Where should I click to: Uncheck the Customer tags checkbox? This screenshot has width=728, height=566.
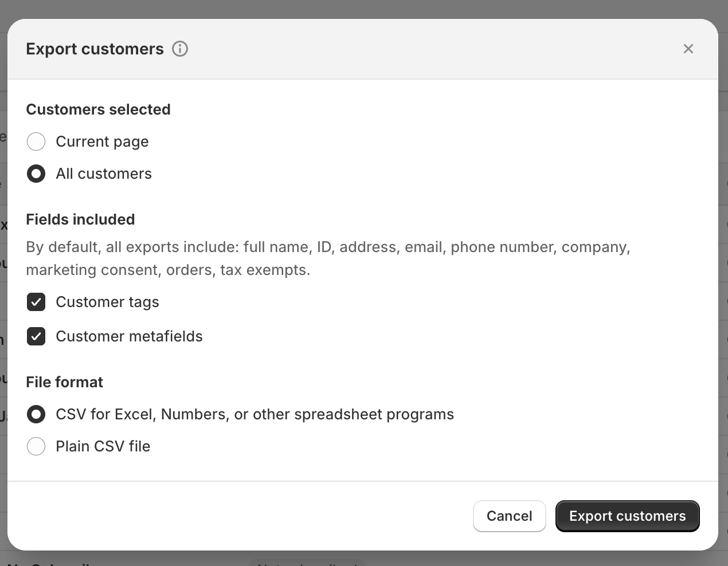click(36, 302)
